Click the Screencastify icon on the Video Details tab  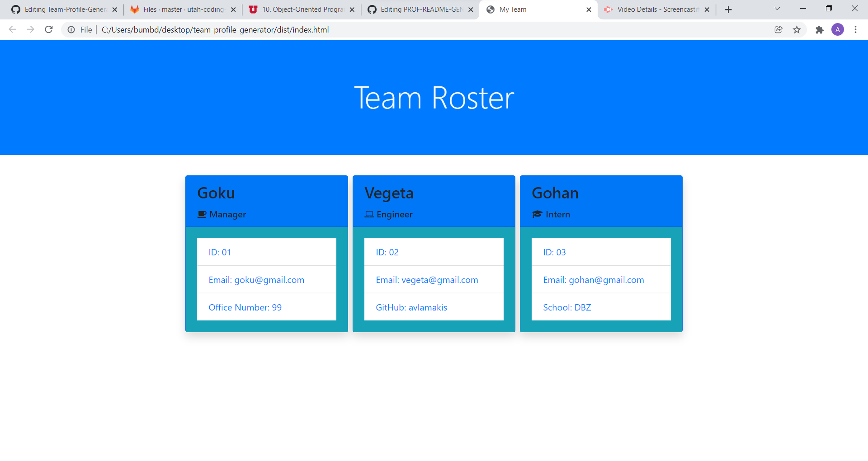click(x=609, y=9)
